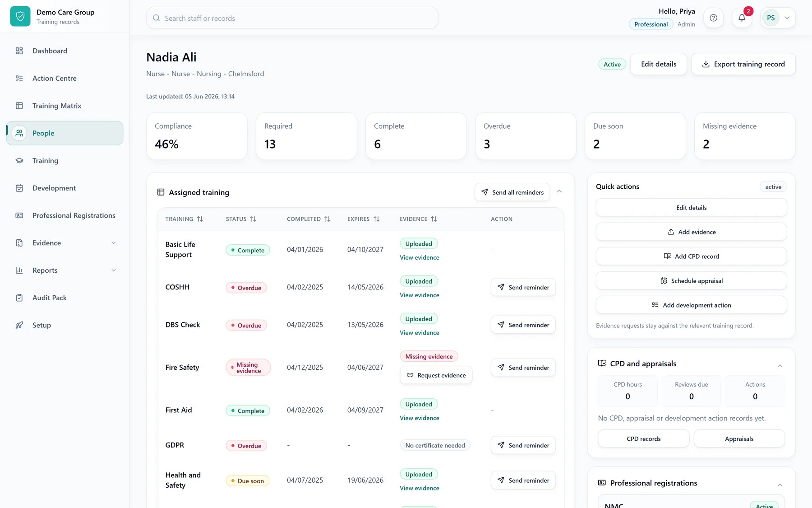Sort by EVIDENCE column arrows
Image resolution: width=812 pixels, height=508 pixels.
pyautogui.click(x=434, y=219)
